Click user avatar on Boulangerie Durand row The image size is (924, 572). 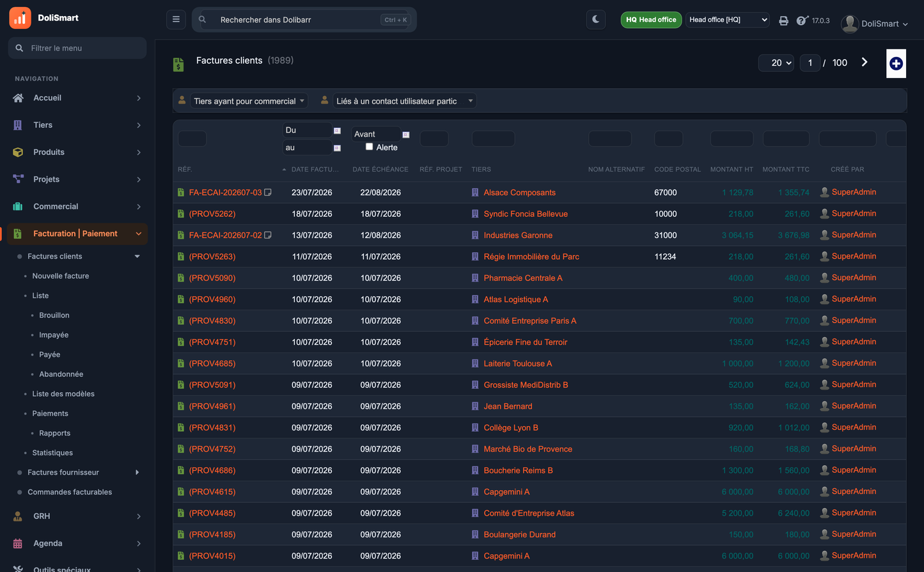[825, 534]
